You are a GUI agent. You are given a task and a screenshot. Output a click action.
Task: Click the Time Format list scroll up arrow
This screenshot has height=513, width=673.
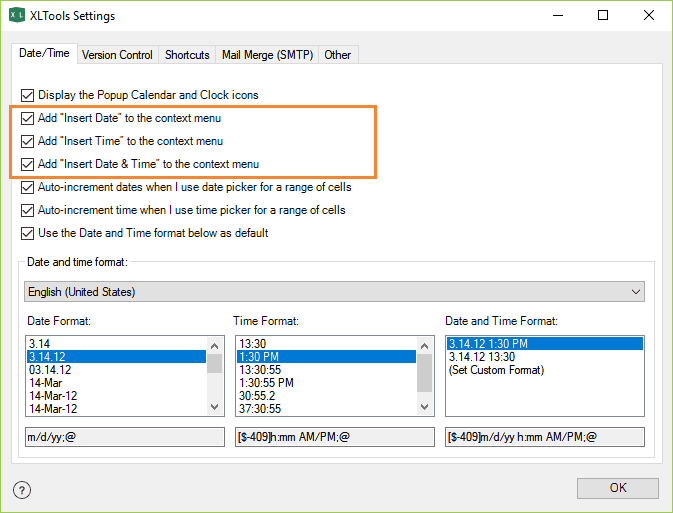[x=425, y=346]
